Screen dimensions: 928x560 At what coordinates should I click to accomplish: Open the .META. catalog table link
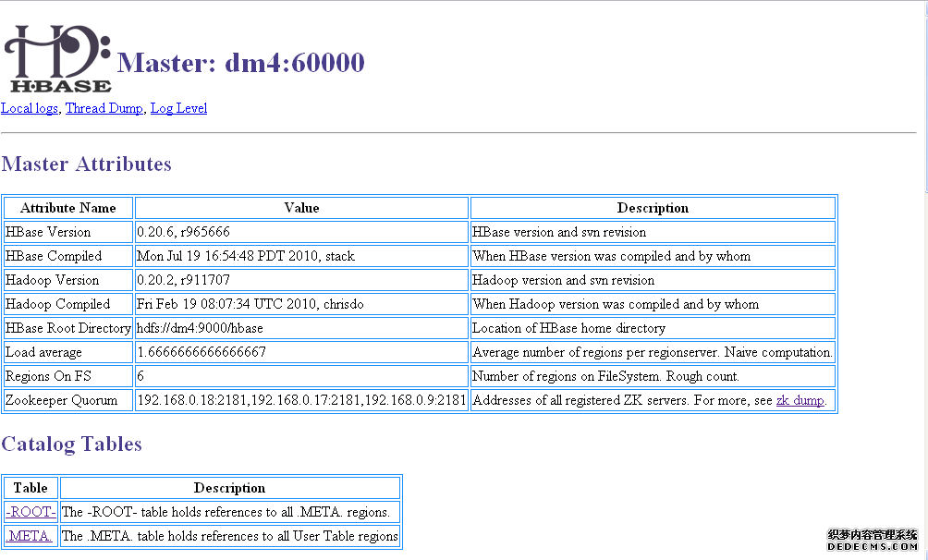coord(30,535)
